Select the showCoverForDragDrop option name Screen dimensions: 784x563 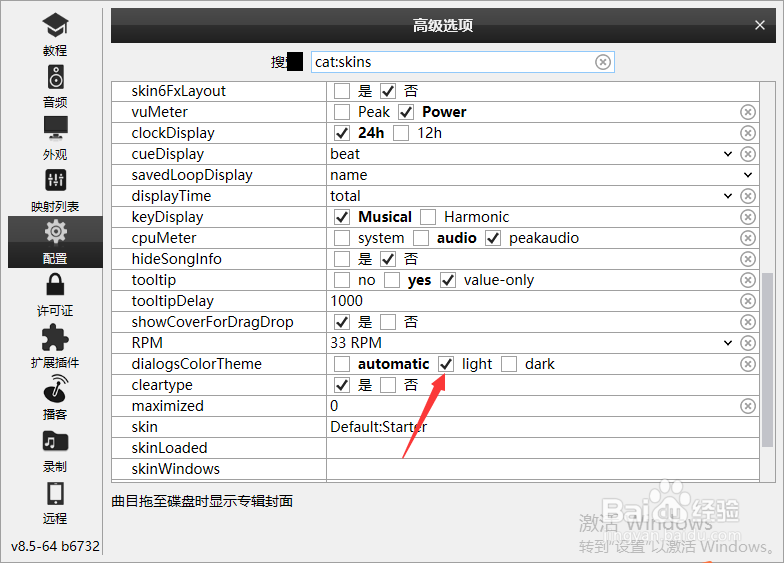tap(212, 322)
